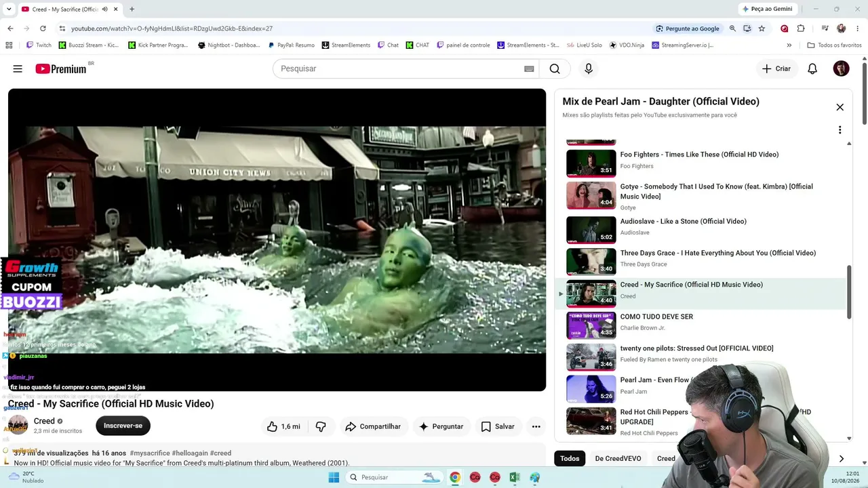Click the Windows taskbar Pesquisar search box
The image size is (868, 488).
pyautogui.click(x=395, y=477)
